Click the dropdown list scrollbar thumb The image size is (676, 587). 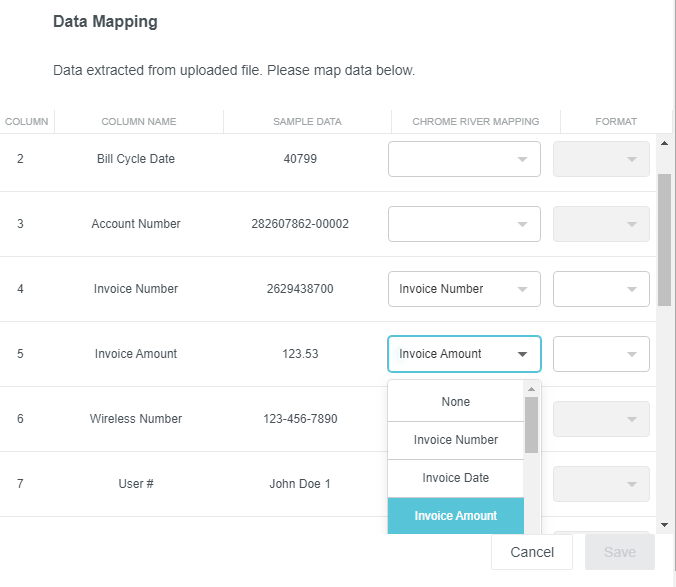click(x=531, y=425)
